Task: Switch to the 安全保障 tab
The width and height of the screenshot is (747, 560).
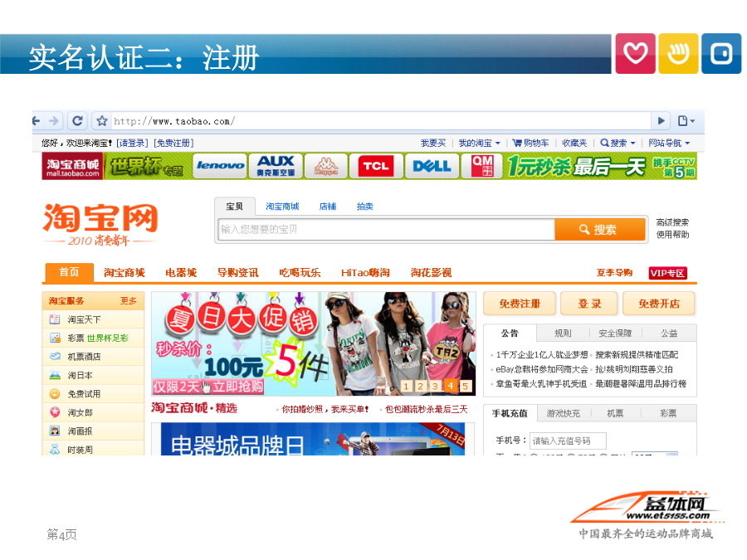Action: (x=615, y=334)
